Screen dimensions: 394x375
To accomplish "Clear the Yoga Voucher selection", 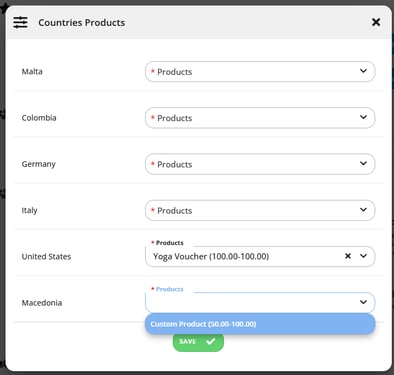I will point(348,256).
